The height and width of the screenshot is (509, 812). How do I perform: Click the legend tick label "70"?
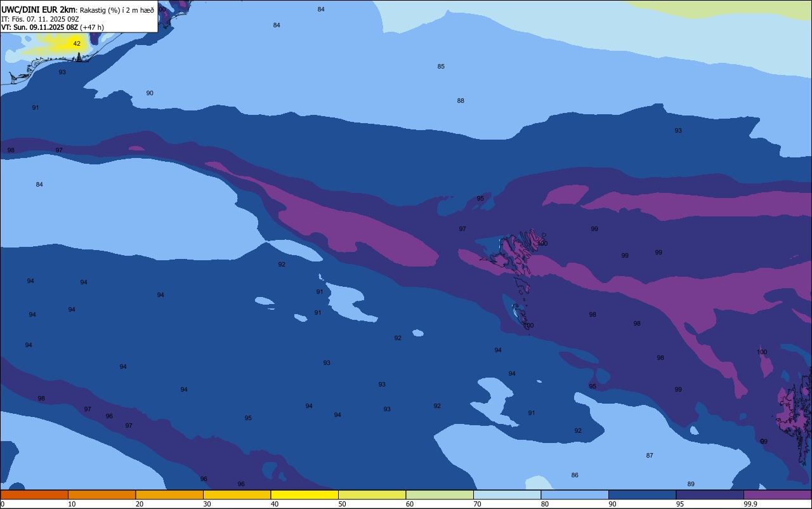[x=477, y=504]
